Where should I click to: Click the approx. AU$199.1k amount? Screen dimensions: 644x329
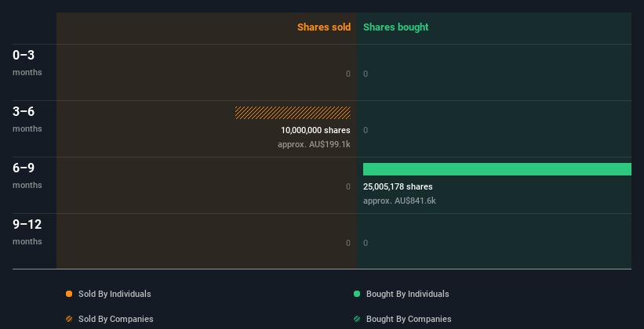(x=314, y=144)
